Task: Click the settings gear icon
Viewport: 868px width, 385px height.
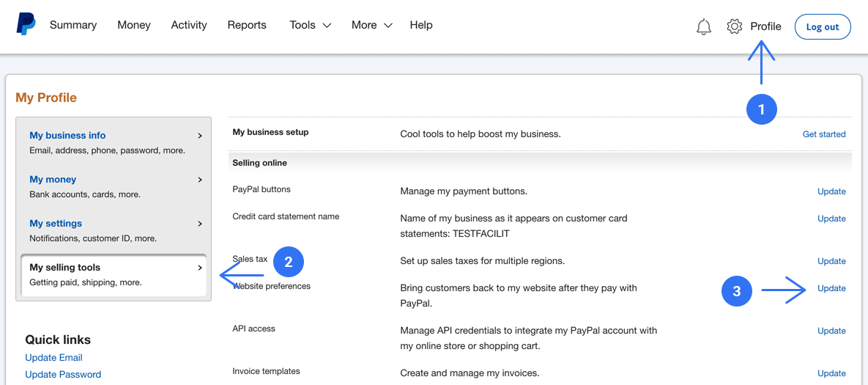Action: pyautogui.click(x=734, y=26)
